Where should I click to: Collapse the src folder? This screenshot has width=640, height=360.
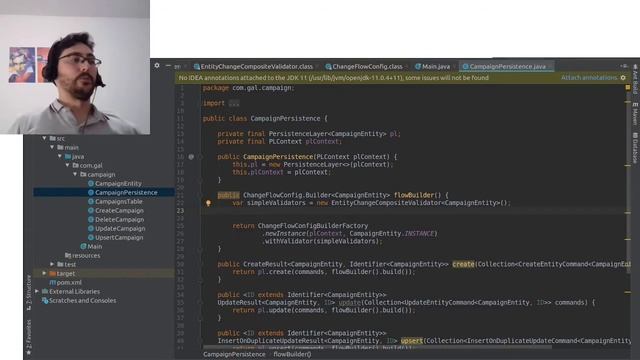44,138
